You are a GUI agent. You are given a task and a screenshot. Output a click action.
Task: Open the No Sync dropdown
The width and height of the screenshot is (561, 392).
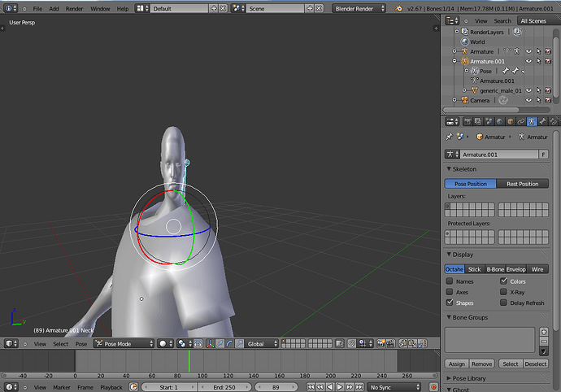(x=394, y=387)
